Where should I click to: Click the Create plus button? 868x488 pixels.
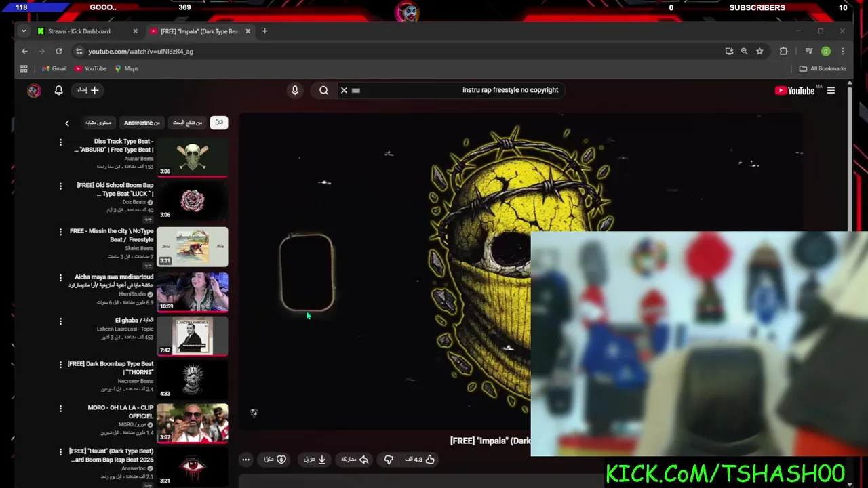coord(88,90)
